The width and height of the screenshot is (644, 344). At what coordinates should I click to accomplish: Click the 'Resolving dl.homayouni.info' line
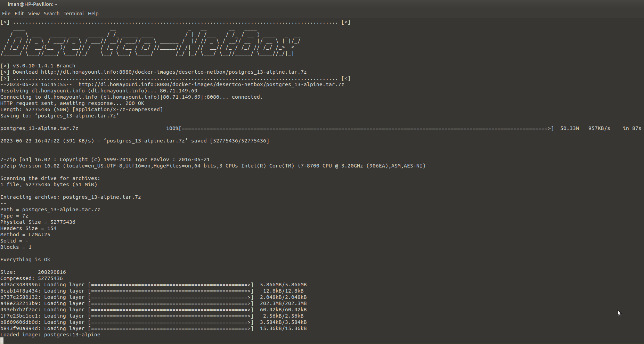(99, 91)
